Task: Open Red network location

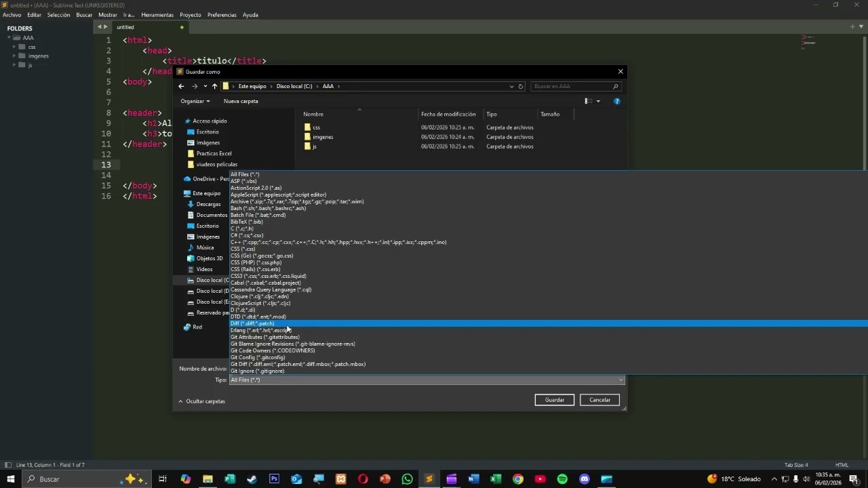Action: coord(197,327)
